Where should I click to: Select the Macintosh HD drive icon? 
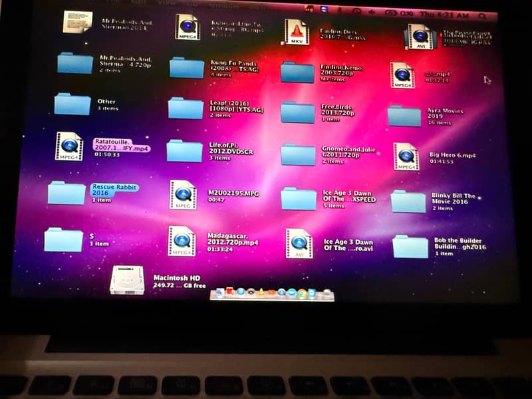pyautogui.click(x=127, y=280)
